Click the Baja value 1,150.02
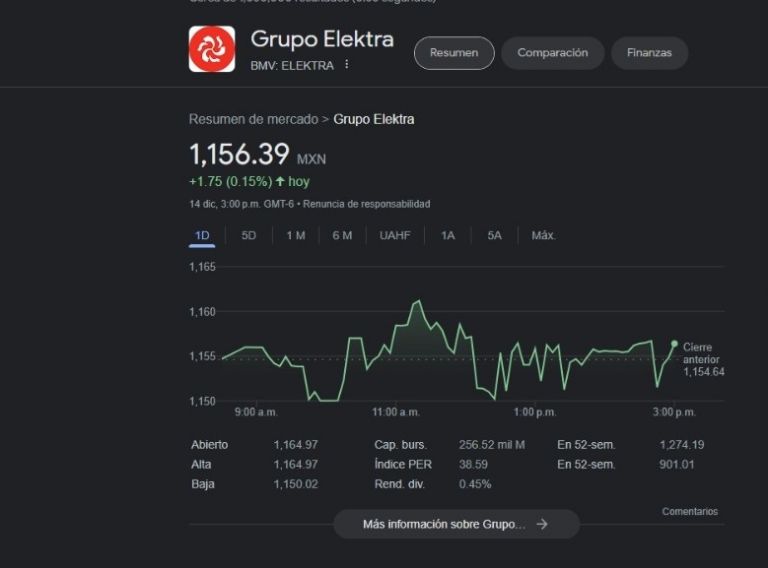Viewport: 768px width, 568px height. pos(296,484)
